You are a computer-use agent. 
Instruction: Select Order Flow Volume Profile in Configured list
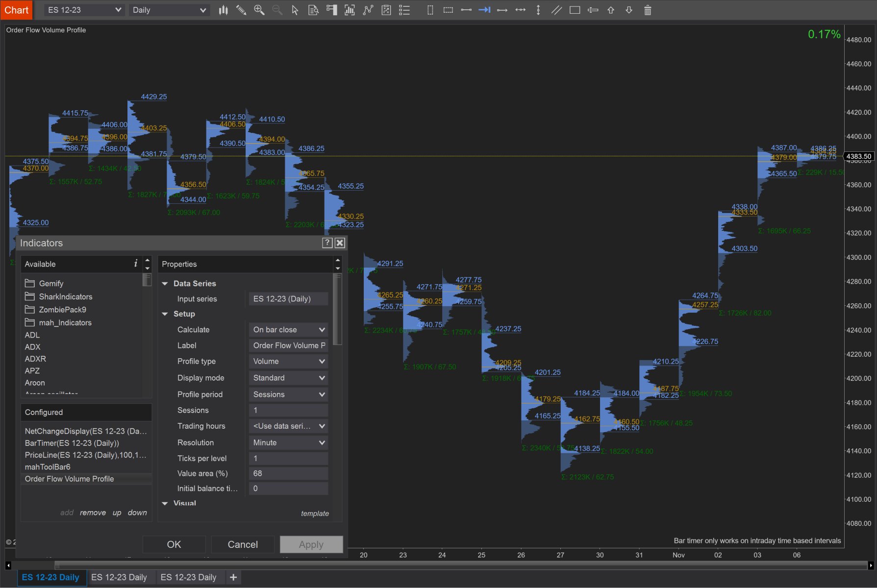point(86,479)
